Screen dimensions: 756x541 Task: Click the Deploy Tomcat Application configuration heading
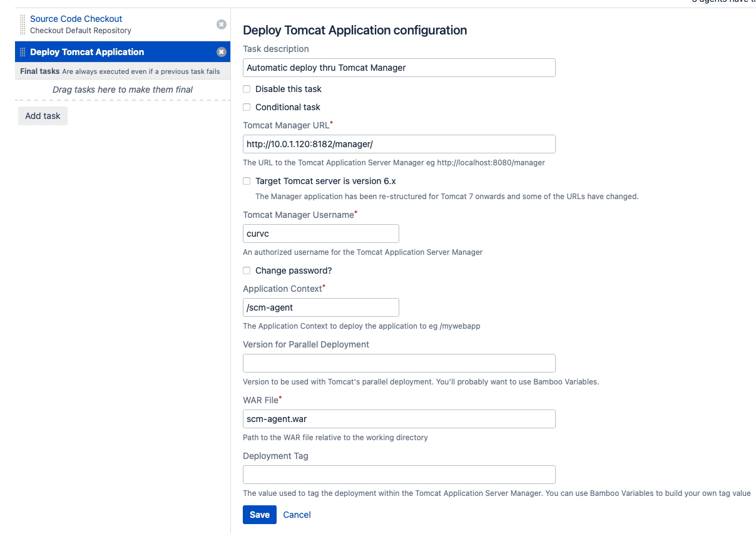pos(355,30)
